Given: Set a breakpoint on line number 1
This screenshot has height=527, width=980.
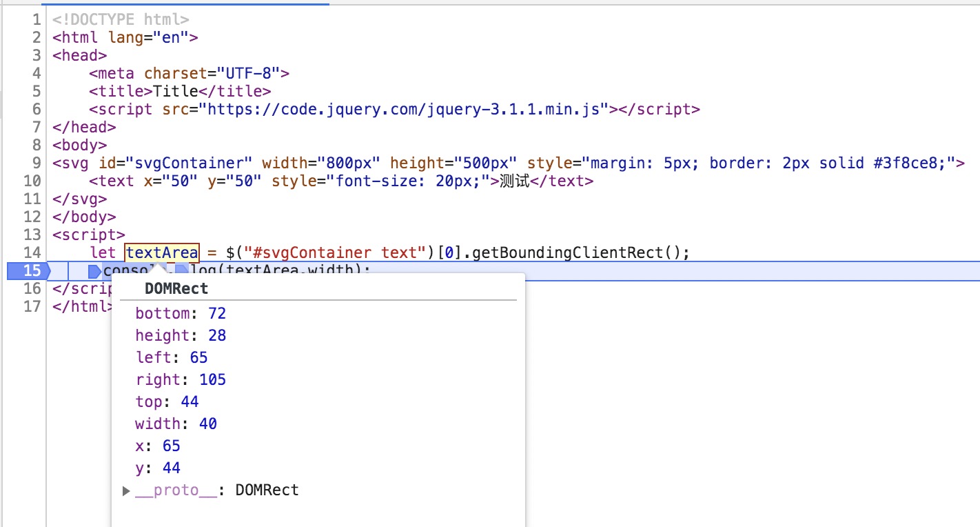Looking at the screenshot, I should [37, 19].
